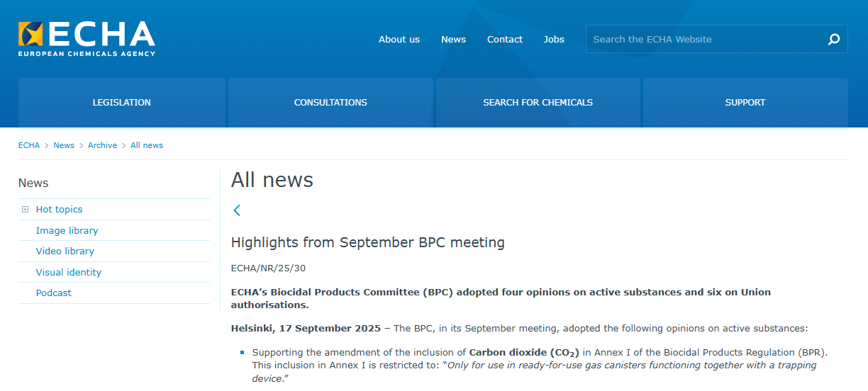The height and width of the screenshot is (391, 868).
Task: Open the Podcast sidebar link
Action: coord(54,293)
